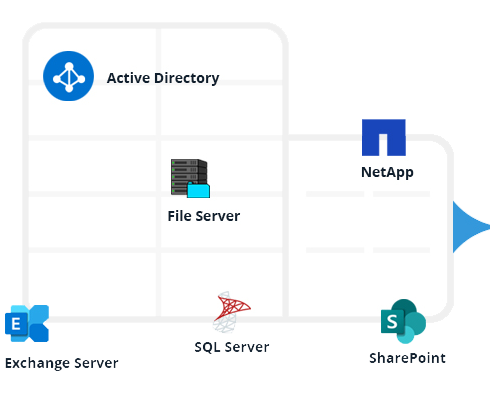Click the "File Server" label

[x=204, y=216]
